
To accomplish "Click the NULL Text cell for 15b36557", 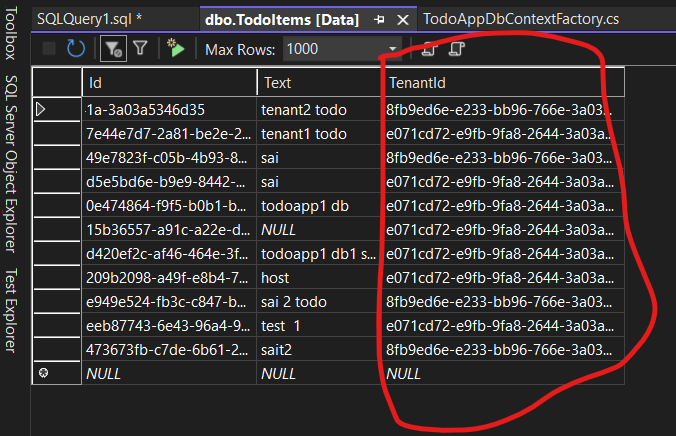I will tap(319, 230).
